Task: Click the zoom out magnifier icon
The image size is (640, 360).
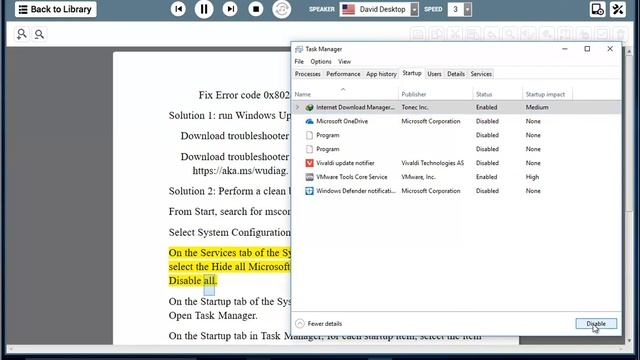Action: click(39, 34)
